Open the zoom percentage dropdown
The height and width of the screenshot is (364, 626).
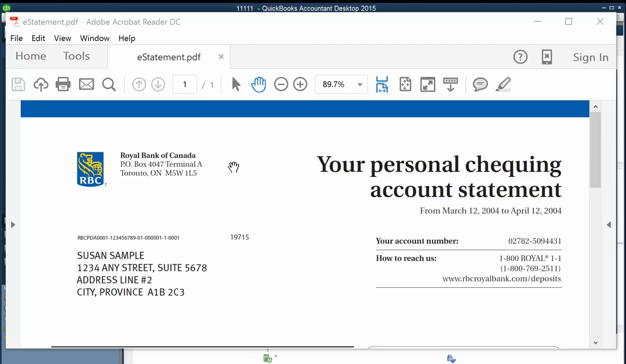pyautogui.click(x=360, y=84)
